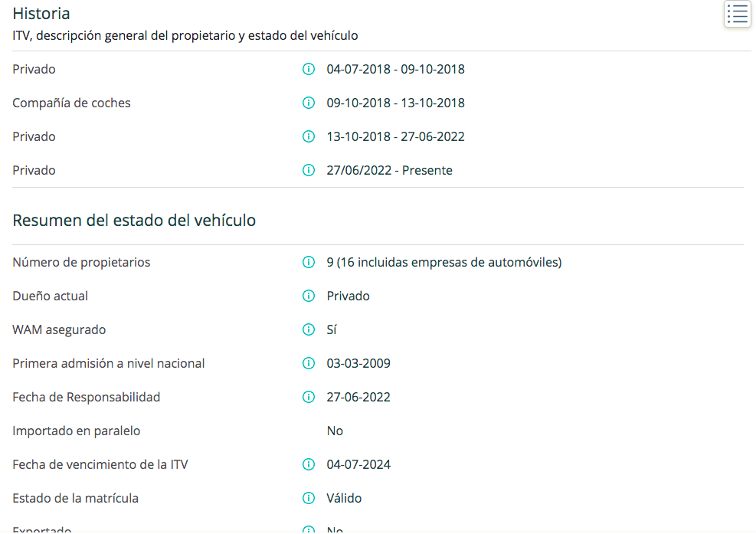Click info icon for 27/06/2022 - Presente owner
756x534 pixels.
pyautogui.click(x=309, y=170)
